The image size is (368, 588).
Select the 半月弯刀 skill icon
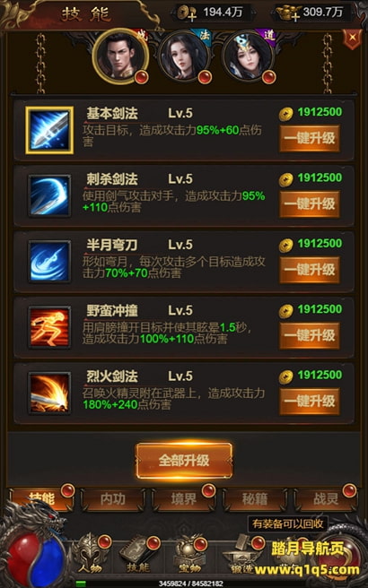click(x=49, y=262)
